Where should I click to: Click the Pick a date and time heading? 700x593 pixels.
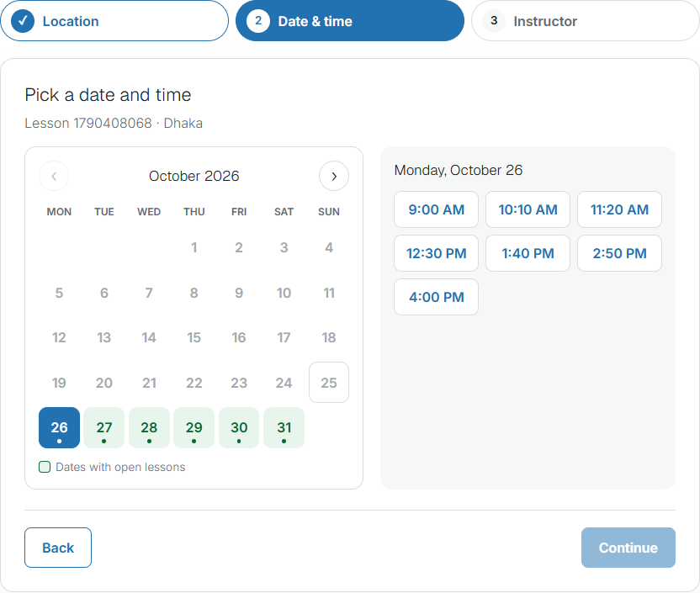108,94
